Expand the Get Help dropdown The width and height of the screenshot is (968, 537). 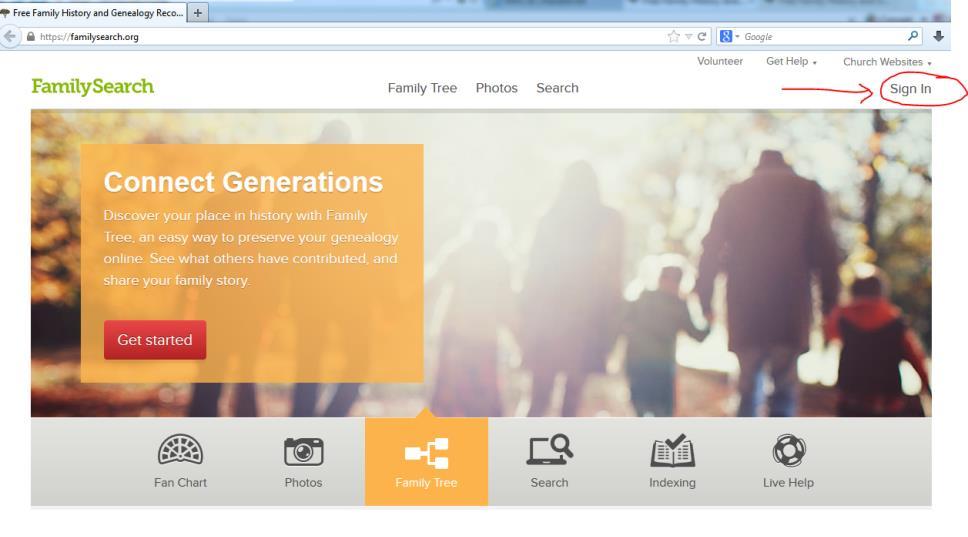tap(791, 61)
